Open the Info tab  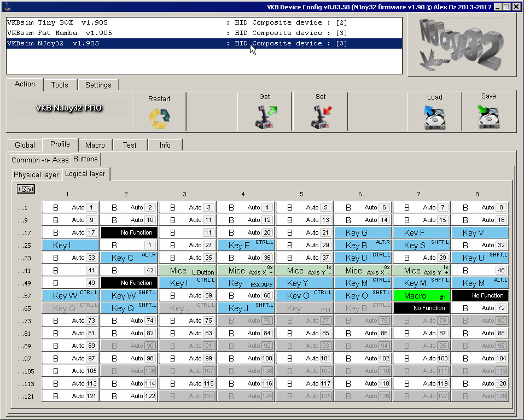[165, 145]
